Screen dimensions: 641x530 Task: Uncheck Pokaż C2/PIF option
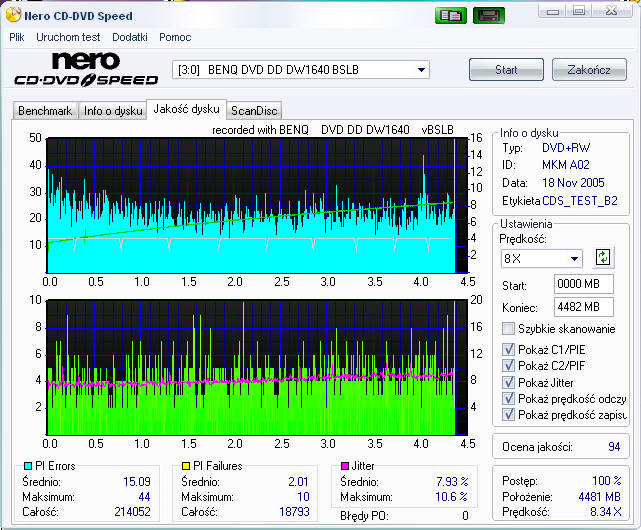click(x=508, y=365)
